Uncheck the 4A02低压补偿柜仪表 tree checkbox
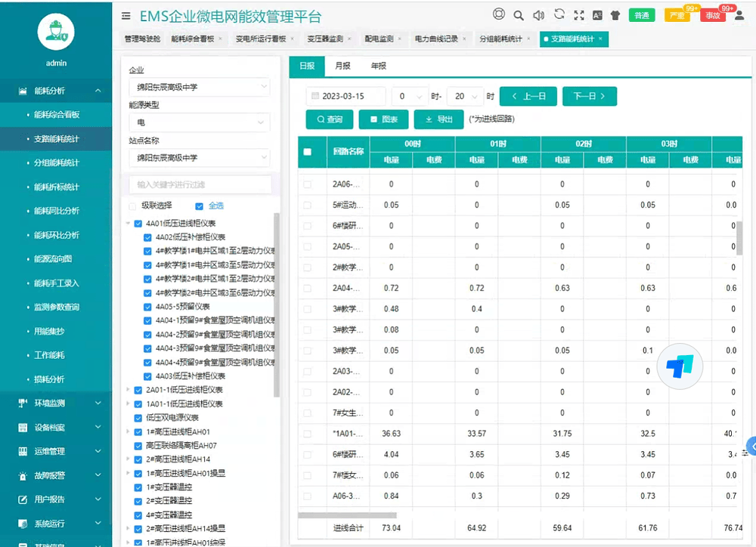Viewport: 756px width, 547px height. (x=148, y=237)
